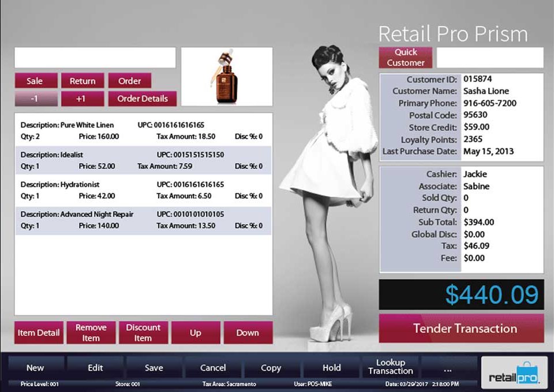Click the Tender Transaction button
This screenshot has height=392, width=554.
(462, 329)
